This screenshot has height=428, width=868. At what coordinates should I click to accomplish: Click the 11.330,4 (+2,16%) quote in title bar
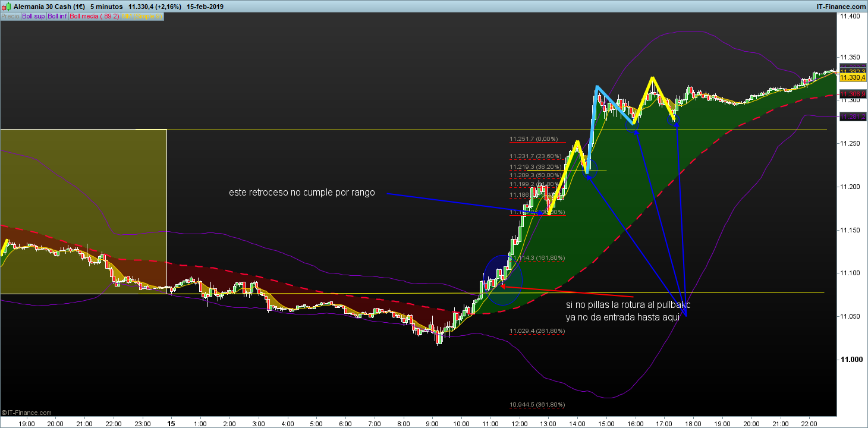(153, 6)
